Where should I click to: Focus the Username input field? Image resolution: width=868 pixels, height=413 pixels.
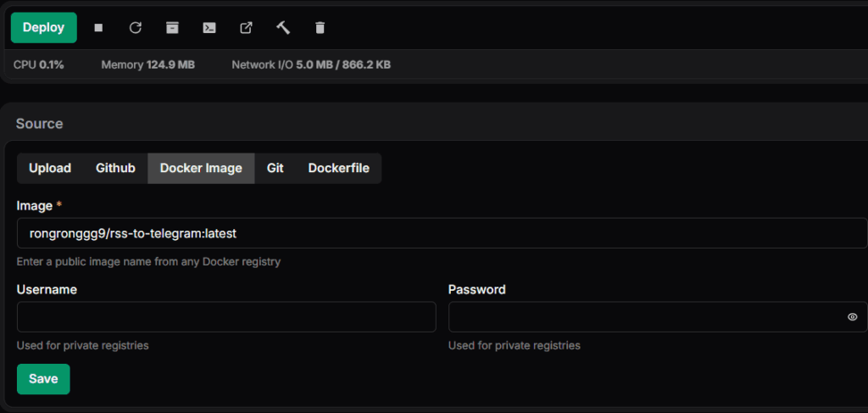(x=225, y=317)
